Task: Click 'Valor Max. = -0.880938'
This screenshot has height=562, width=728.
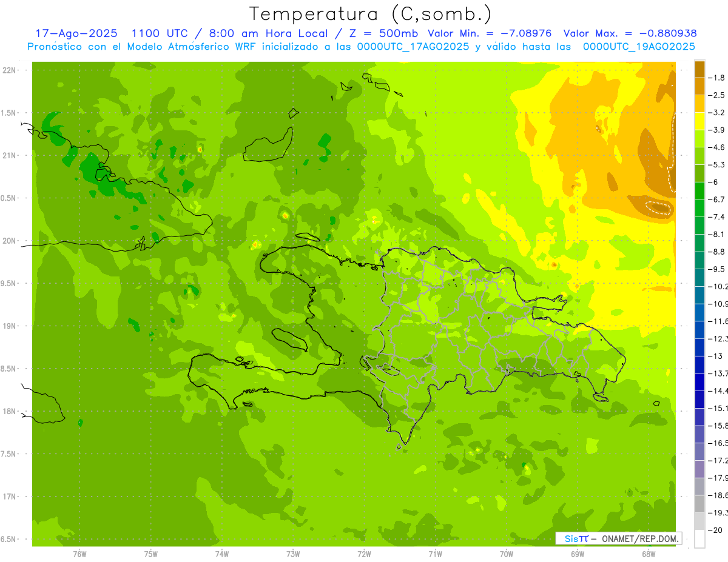Action: pyautogui.click(x=630, y=33)
